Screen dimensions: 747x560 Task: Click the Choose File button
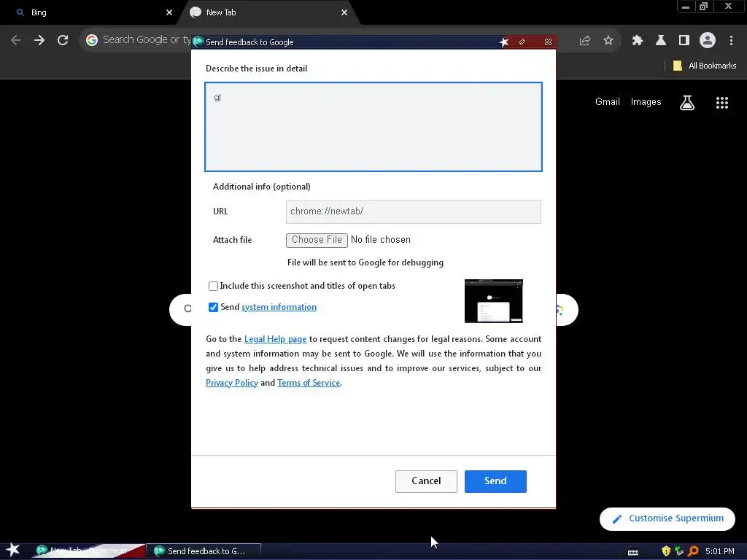(x=317, y=240)
